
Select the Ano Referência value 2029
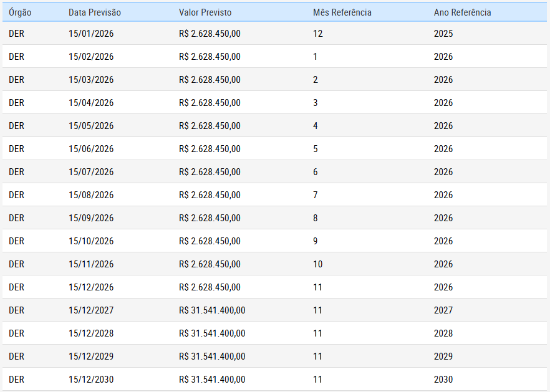tap(443, 356)
